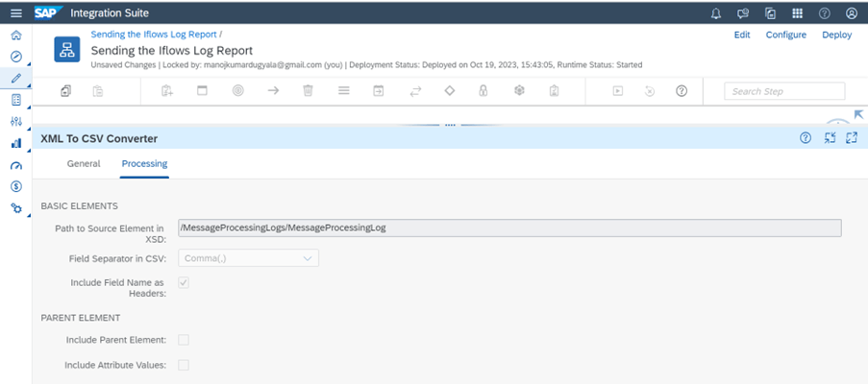Open toolbar help question mark icon

[x=682, y=91]
